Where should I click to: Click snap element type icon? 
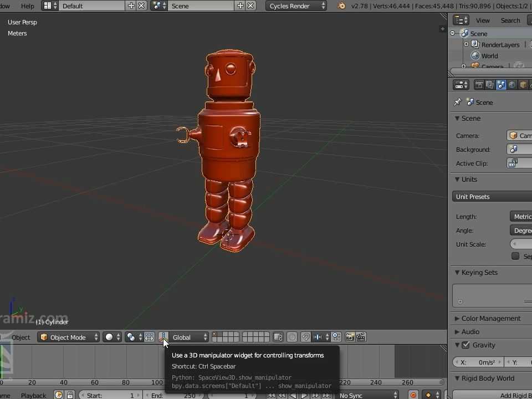pos(320,337)
